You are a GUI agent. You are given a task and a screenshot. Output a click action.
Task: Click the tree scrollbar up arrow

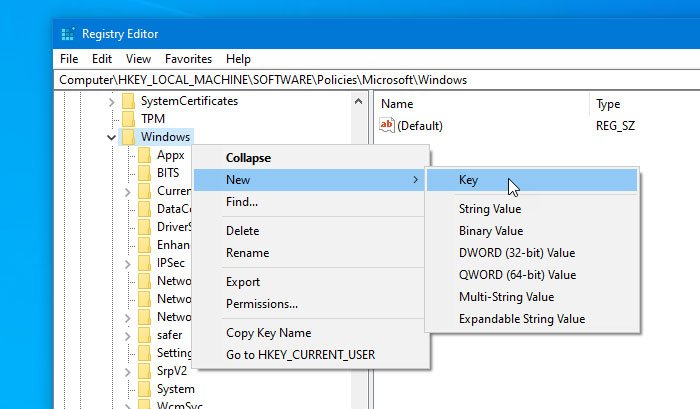(x=358, y=101)
